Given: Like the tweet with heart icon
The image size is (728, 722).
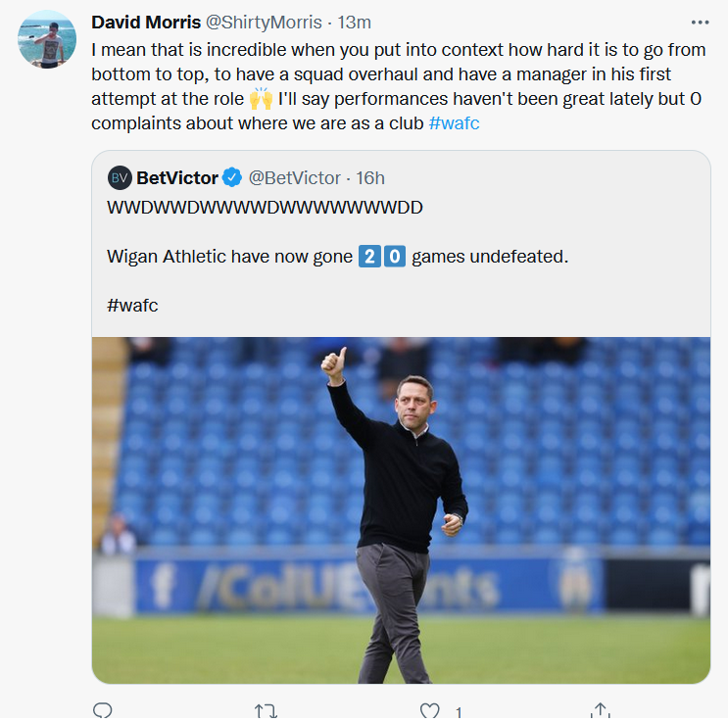Looking at the screenshot, I should [x=431, y=711].
